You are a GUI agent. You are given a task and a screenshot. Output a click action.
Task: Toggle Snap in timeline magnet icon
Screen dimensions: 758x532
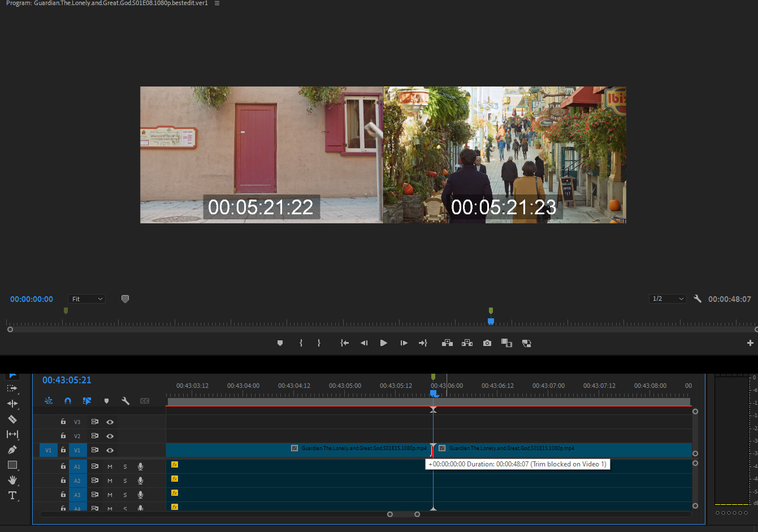pos(68,401)
